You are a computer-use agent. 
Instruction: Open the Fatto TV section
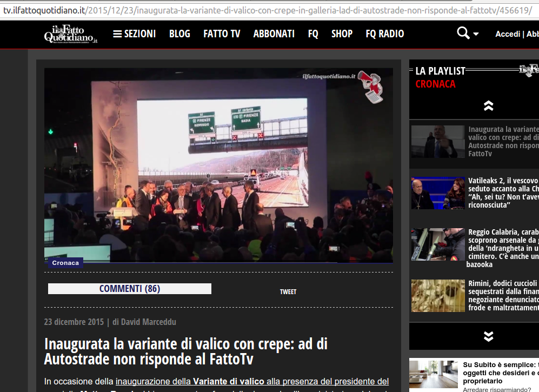(x=222, y=34)
